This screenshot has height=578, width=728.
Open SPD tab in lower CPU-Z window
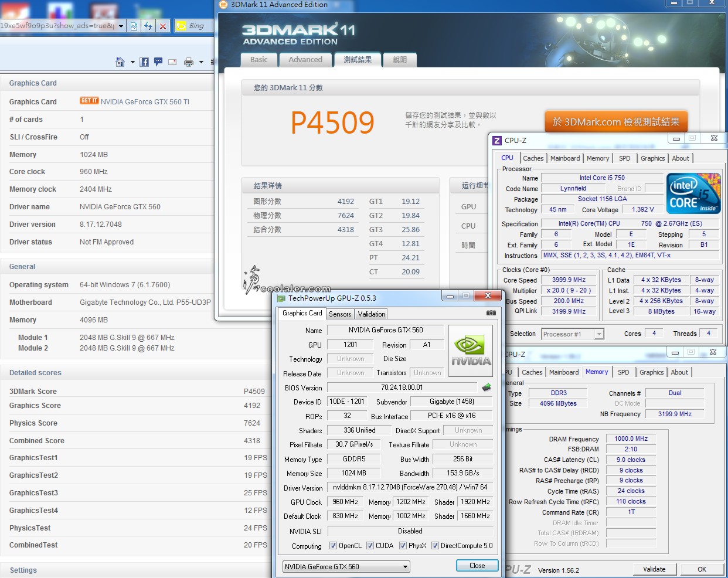[624, 372]
